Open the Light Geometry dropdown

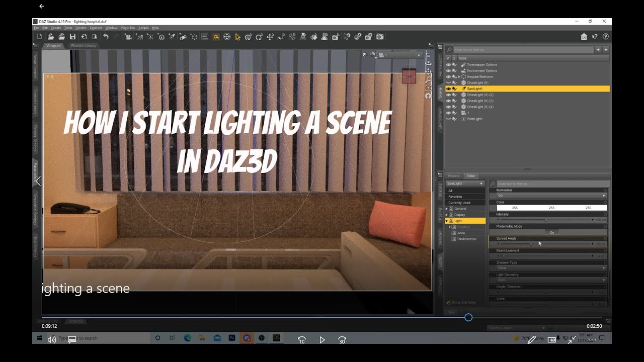[551, 280]
